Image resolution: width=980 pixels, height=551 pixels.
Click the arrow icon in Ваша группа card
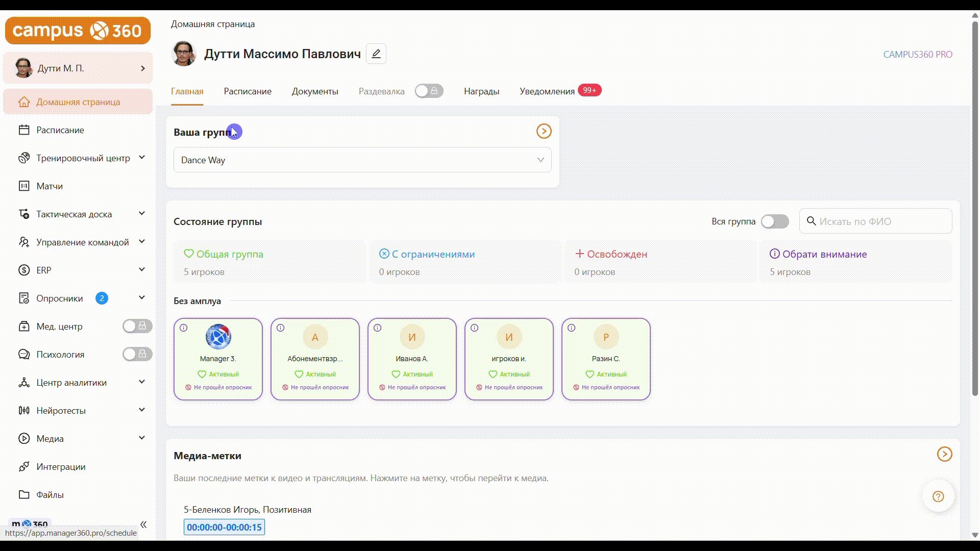pyautogui.click(x=544, y=132)
